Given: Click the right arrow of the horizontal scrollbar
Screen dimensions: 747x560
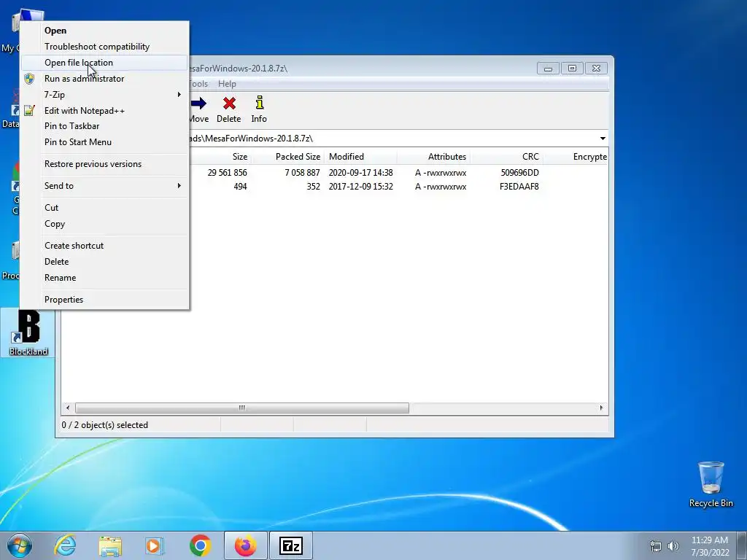Looking at the screenshot, I should [x=601, y=408].
